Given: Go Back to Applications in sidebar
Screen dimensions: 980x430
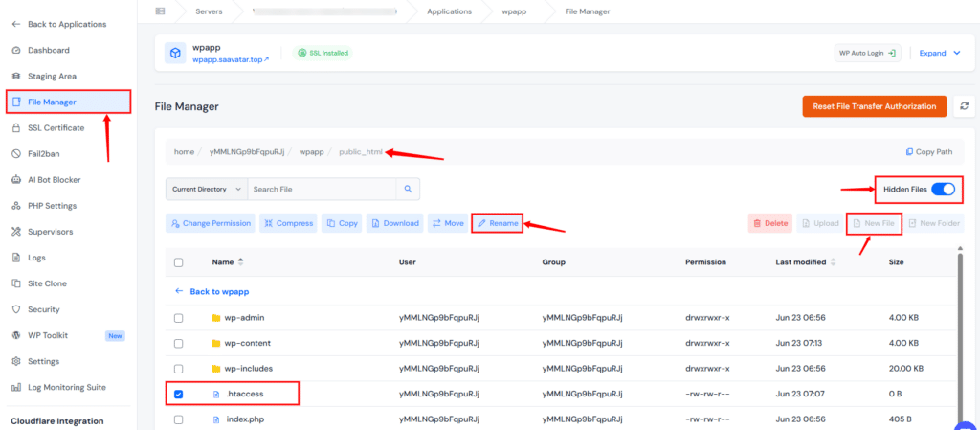Looking at the screenshot, I should 59,24.
